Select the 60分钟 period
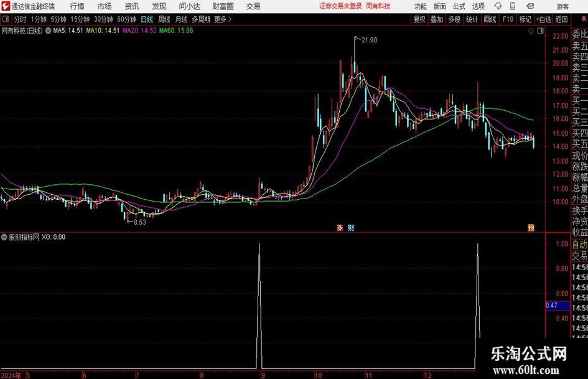588x379 pixels. click(127, 19)
